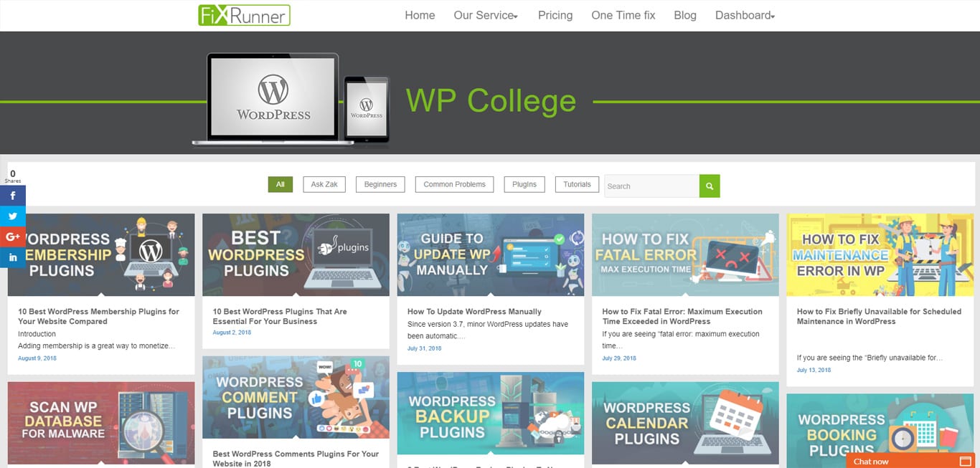The image size is (980, 468).
Task: Share on Twitter via sidebar icon
Action: (x=13, y=216)
